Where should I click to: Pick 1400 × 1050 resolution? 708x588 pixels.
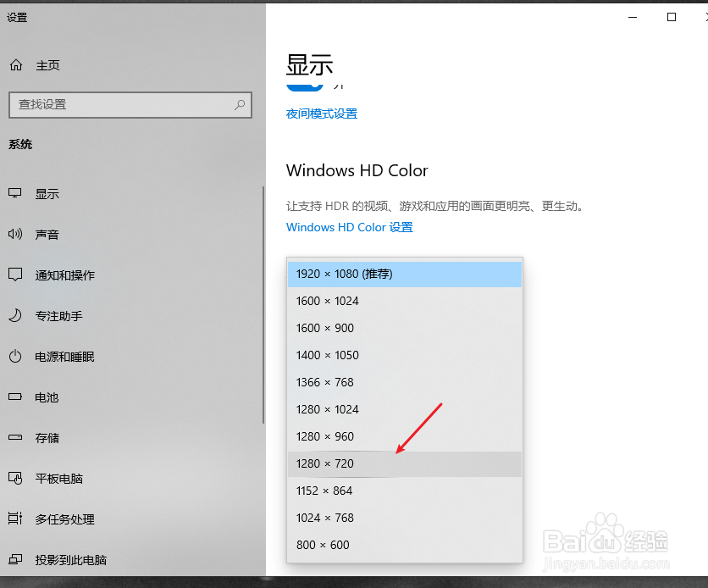tap(405, 355)
